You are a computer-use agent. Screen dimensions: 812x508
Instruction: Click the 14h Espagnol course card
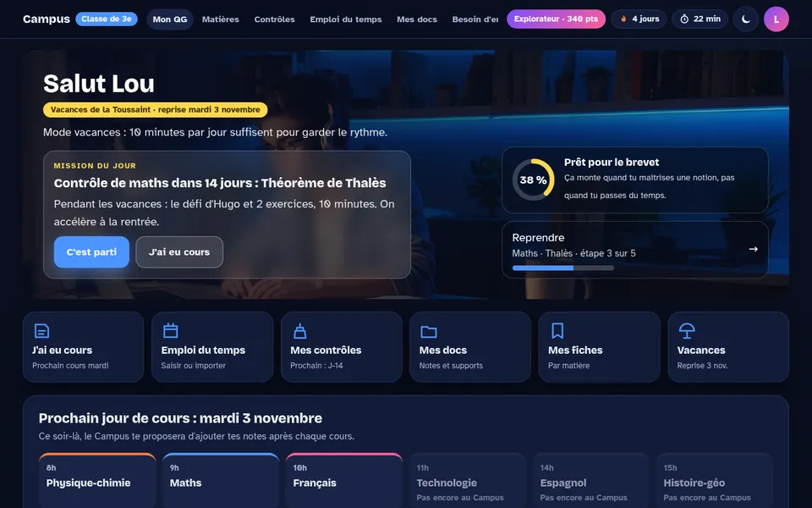click(x=591, y=481)
